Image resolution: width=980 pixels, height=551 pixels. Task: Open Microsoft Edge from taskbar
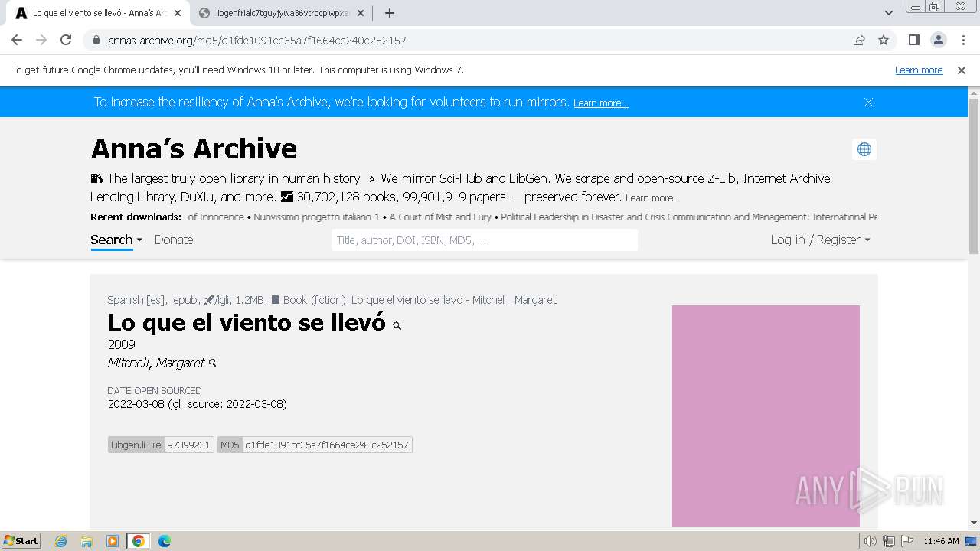point(164,541)
